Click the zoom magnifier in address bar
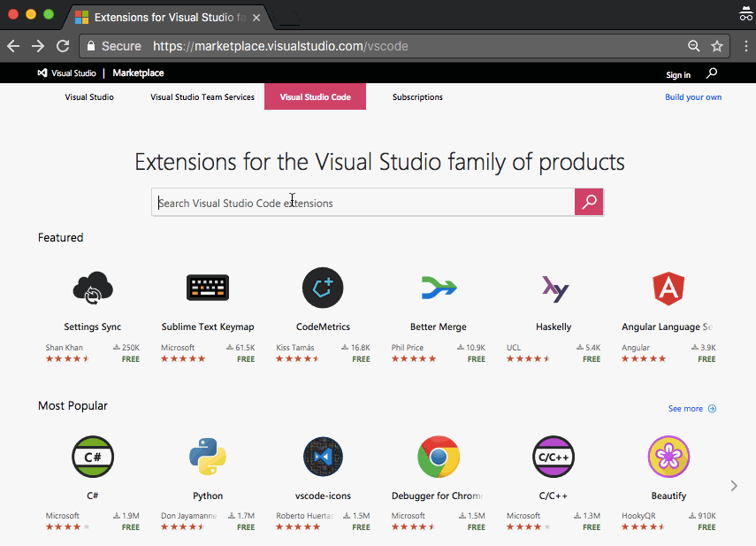The image size is (756, 546). point(693,46)
